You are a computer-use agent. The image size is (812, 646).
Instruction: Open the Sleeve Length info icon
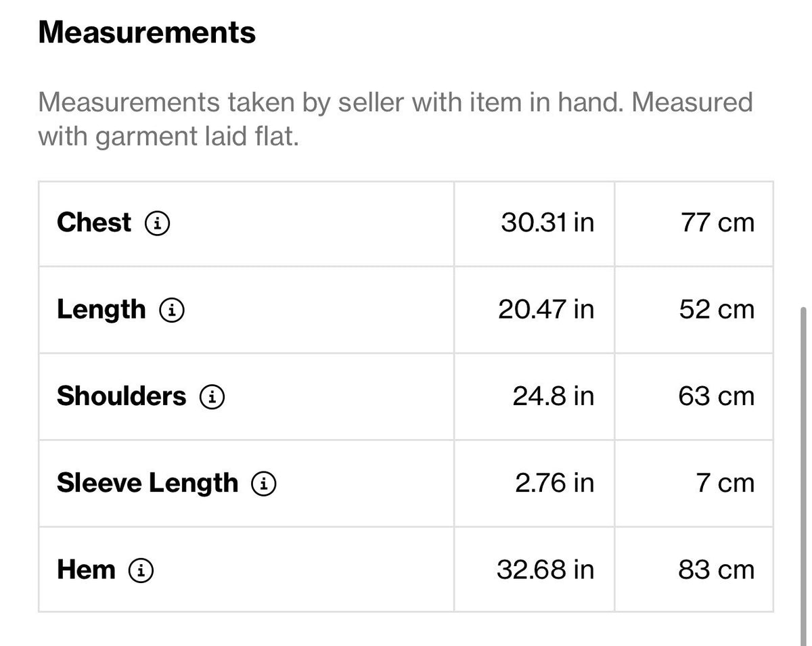pos(264,483)
